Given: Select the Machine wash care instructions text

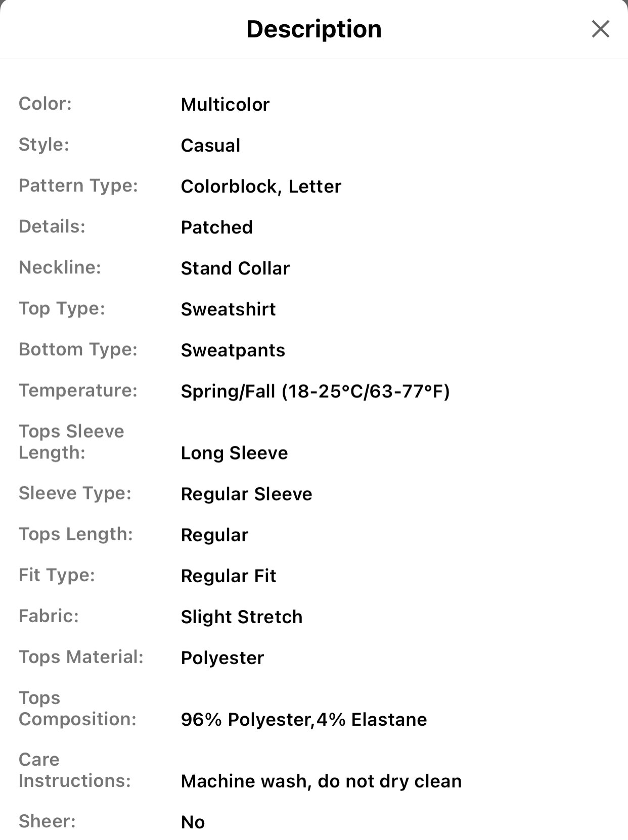Looking at the screenshot, I should pyautogui.click(x=321, y=781).
